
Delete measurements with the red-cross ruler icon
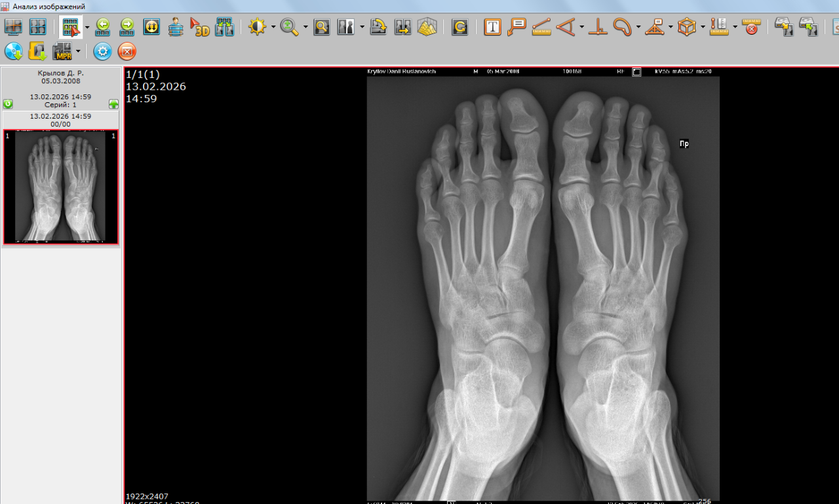tap(751, 27)
